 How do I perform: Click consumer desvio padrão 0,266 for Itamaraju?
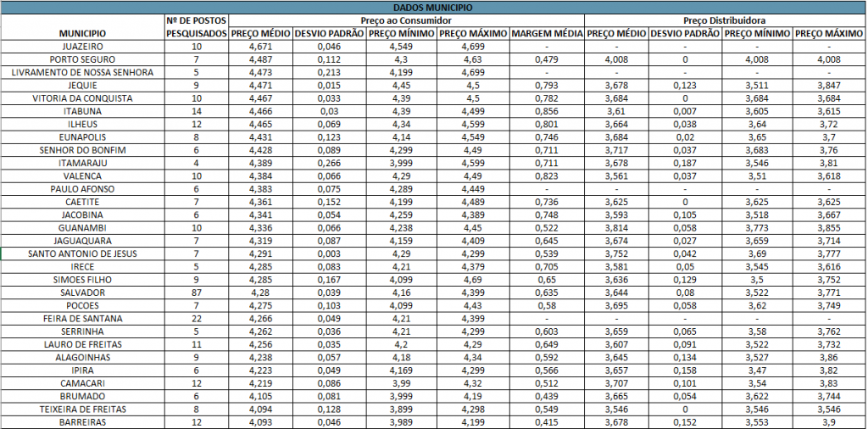pyautogui.click(x=330, y=164)
